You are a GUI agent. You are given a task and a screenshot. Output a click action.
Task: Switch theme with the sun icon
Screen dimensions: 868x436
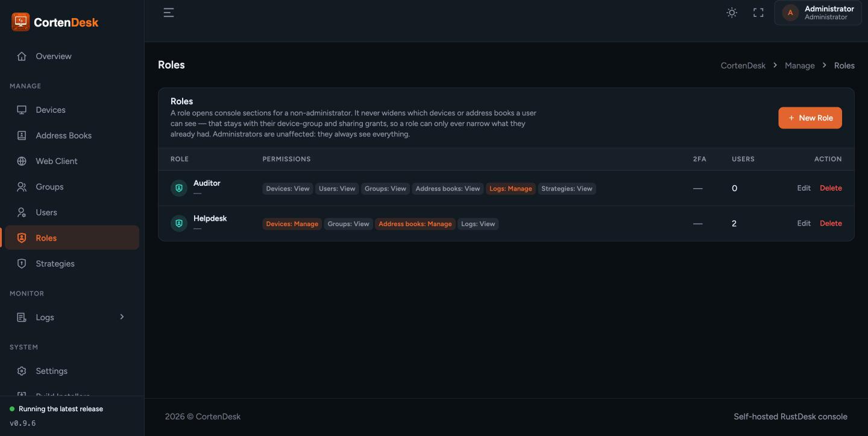(732, 13)
